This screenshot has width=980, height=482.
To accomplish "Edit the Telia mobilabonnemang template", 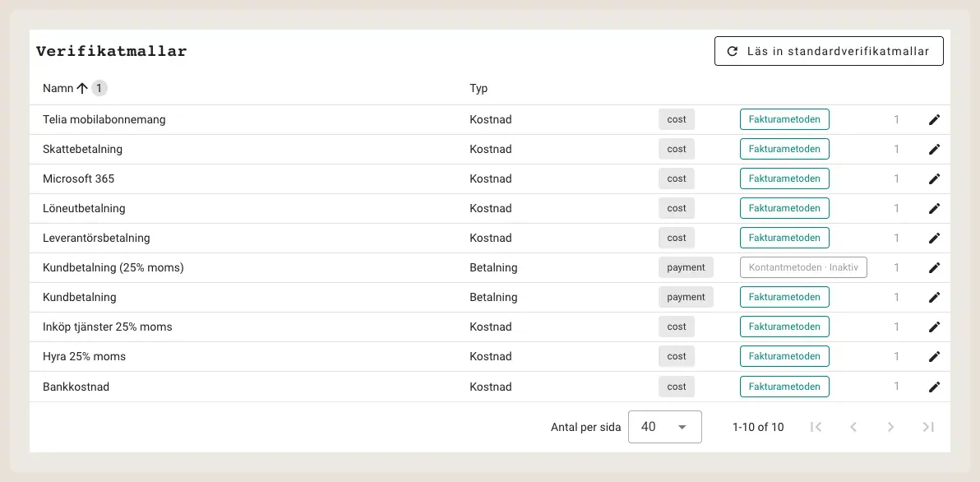I will click(935, 119).
